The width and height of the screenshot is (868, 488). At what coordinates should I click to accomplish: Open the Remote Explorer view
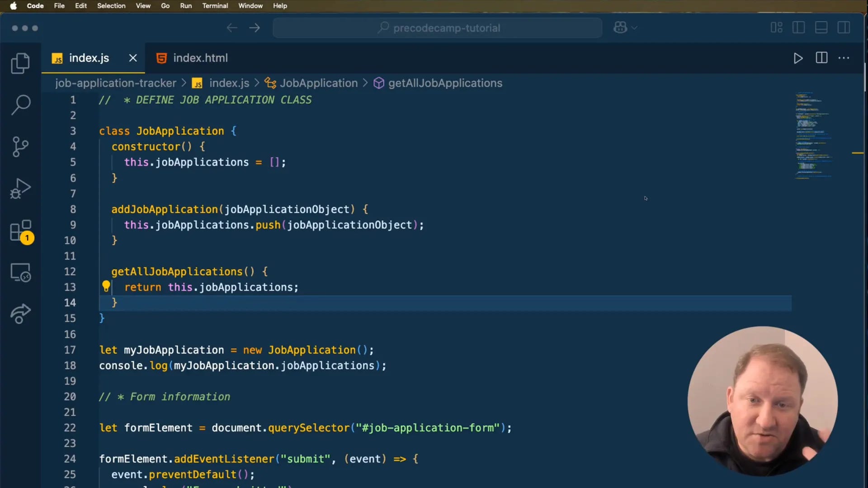click(x=20, y=272)
